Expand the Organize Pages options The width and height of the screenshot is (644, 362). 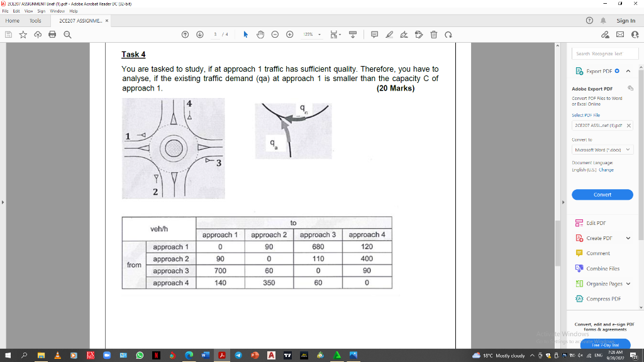click(628, 283)
